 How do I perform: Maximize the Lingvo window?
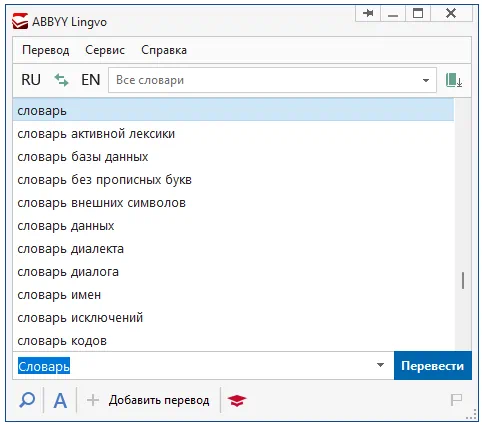[418, 13]
